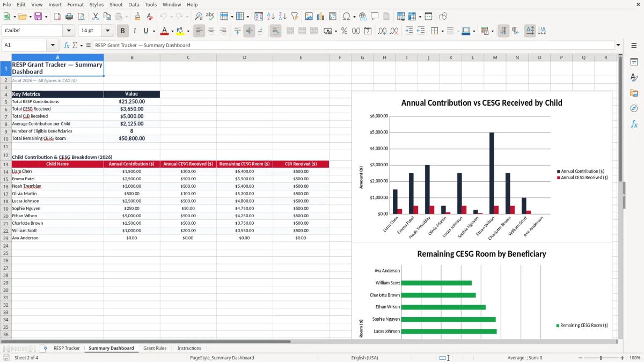Adjust the zoom slider

[601, 358]
